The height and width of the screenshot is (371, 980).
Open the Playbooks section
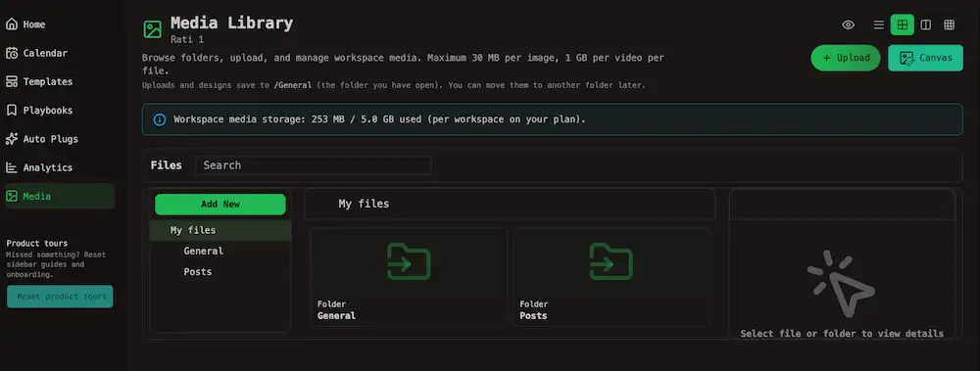60,111
